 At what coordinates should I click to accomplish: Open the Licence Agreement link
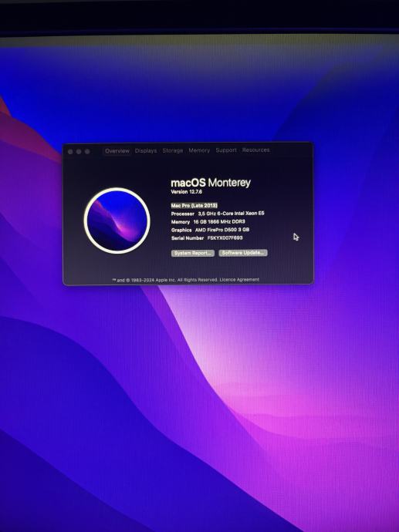239,280
